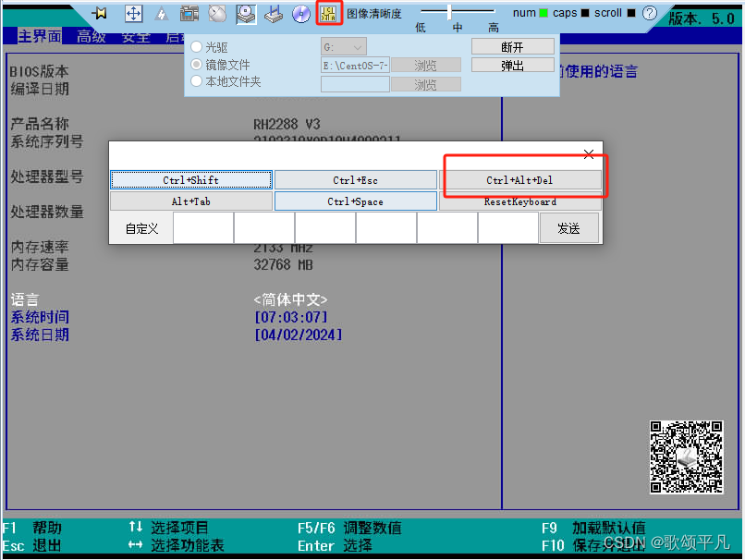Select the 光驱 radio option
The image size is (745, 560).
coord(197,46)
